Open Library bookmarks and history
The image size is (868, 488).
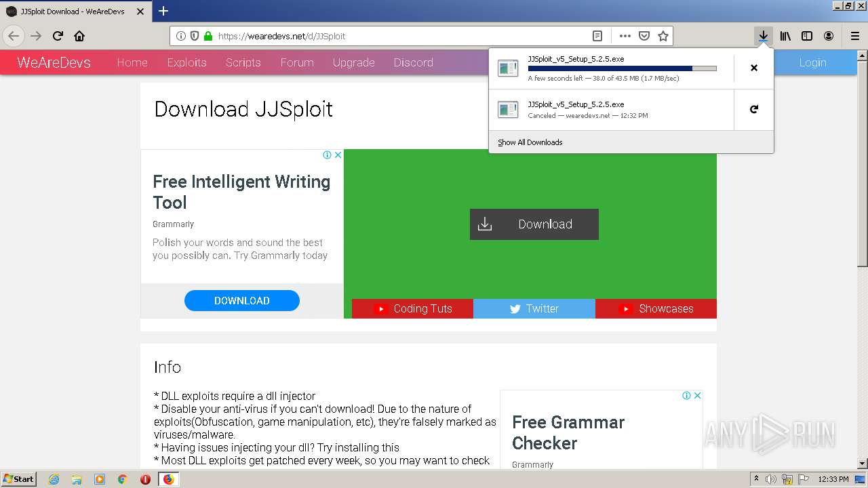(x=785, y=36)
